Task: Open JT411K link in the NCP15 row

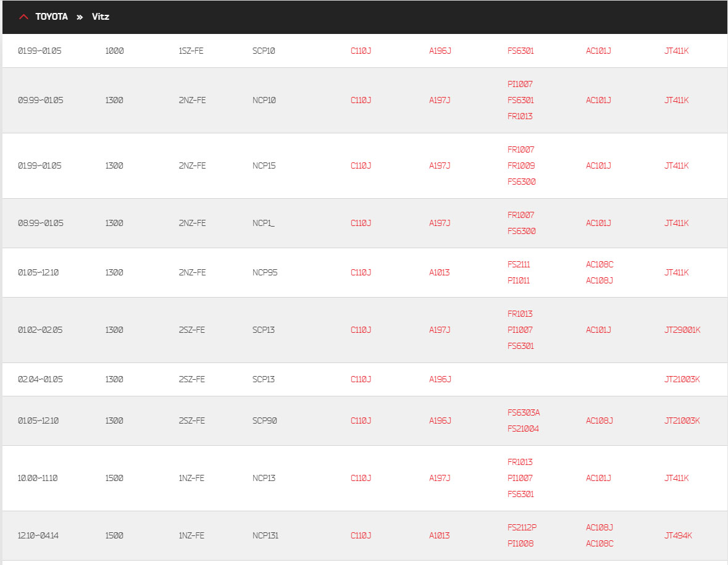Action: coord(676,165)
